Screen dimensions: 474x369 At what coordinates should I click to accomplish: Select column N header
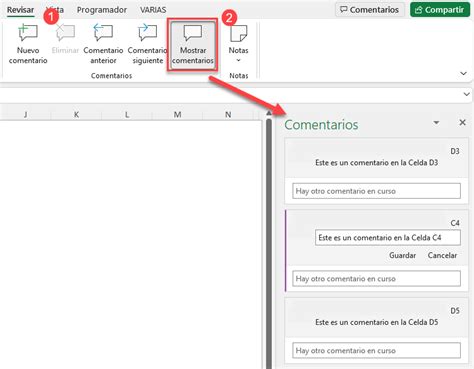coord(228,115)
